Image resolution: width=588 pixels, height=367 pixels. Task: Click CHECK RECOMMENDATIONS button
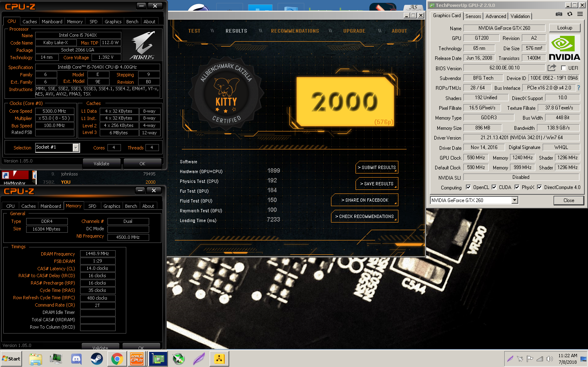(365, 216)
